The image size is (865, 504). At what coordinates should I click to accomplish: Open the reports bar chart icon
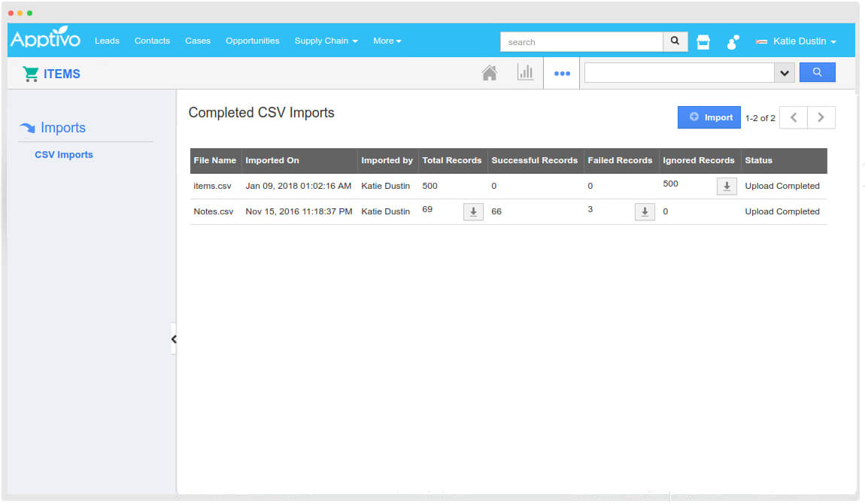click(525, 73)
